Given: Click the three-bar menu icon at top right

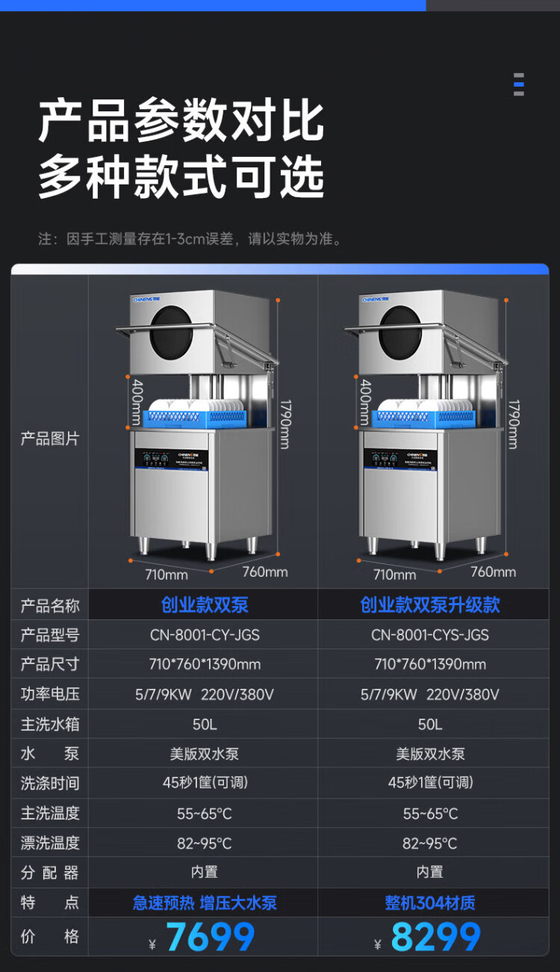Looking at the screenshot, I should point(519,84).
